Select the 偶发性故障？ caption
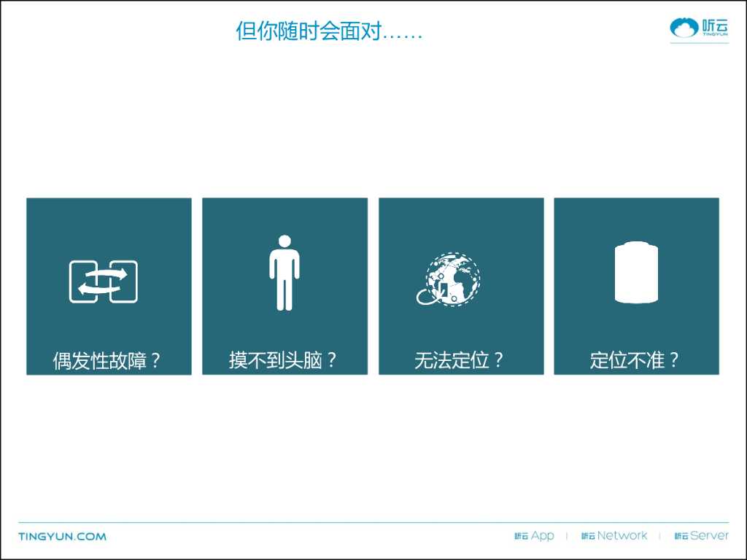The height and width of the screenshot is (560, 747). pyautogui.click(x=107, y=361)
